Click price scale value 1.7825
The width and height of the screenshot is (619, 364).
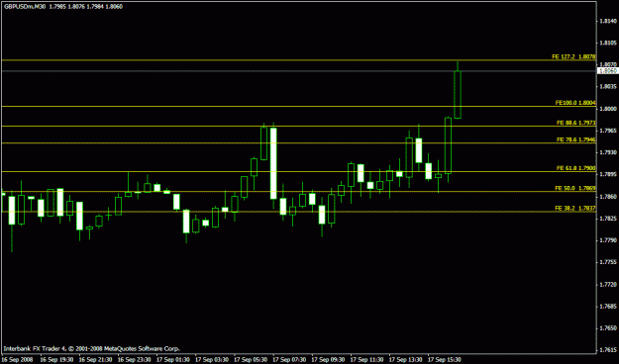pos(608,218)
